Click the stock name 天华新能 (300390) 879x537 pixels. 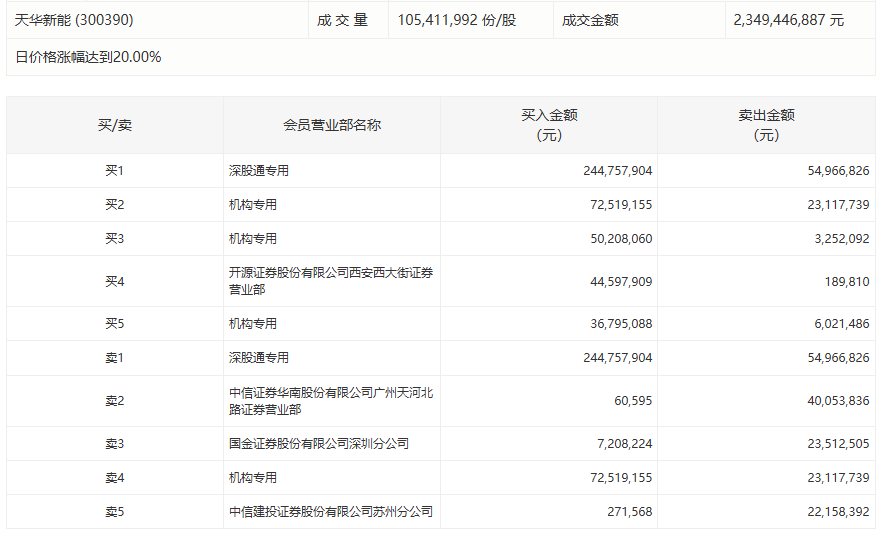pyautogui.click(x=74, y=20)
